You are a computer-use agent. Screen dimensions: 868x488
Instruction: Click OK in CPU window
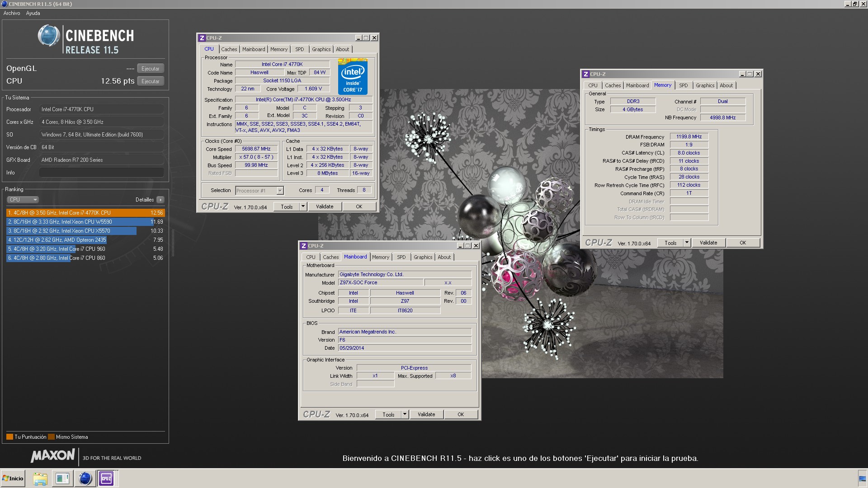[359, 206]
